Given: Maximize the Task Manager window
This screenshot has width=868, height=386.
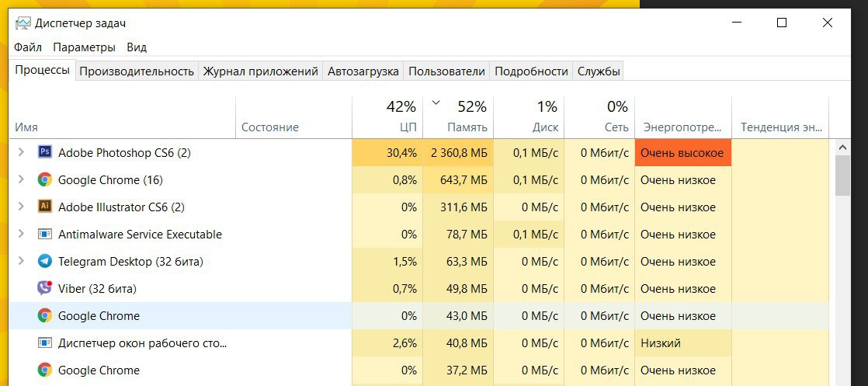Looking at the screenshot, I should (x=782, y=23).
